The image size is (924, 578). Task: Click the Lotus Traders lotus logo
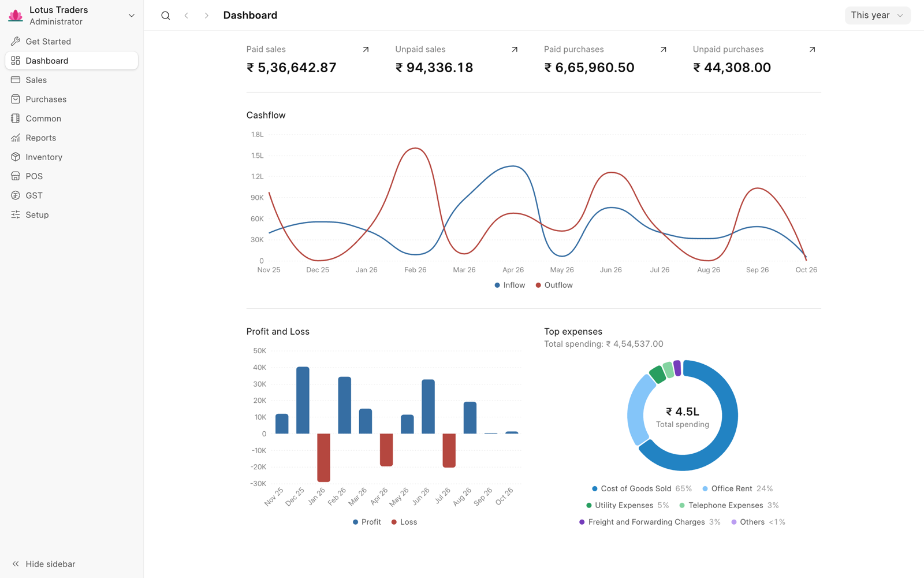16,16
